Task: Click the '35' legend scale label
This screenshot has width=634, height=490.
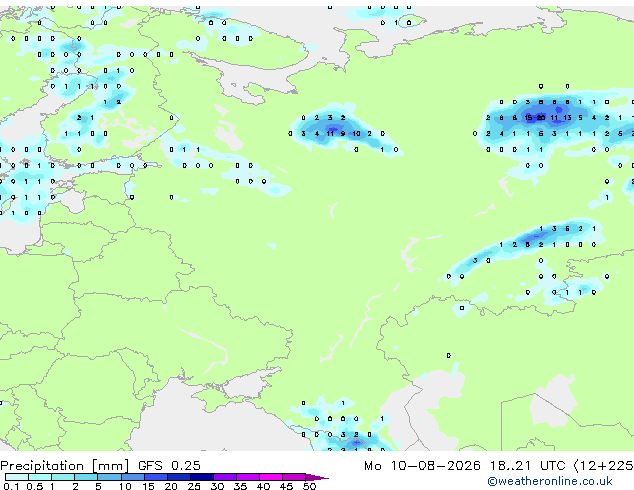Action: (x=240, y=486)
